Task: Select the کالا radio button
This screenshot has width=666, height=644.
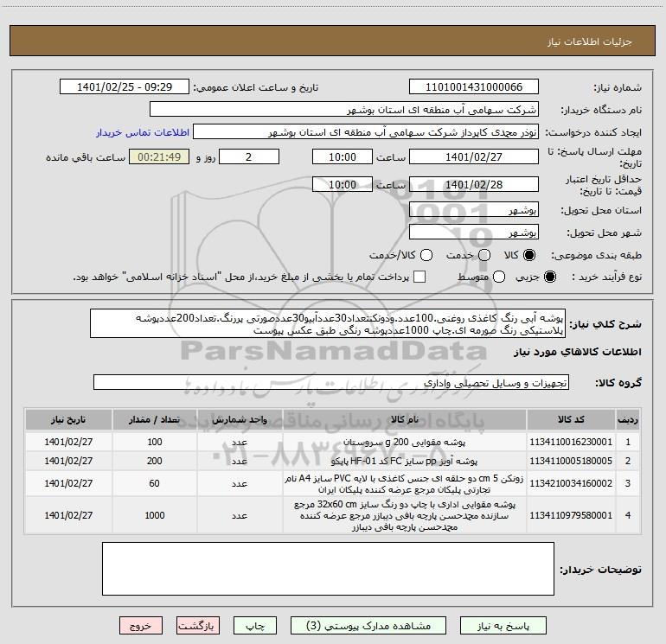Action: click(x=529, y=255)
